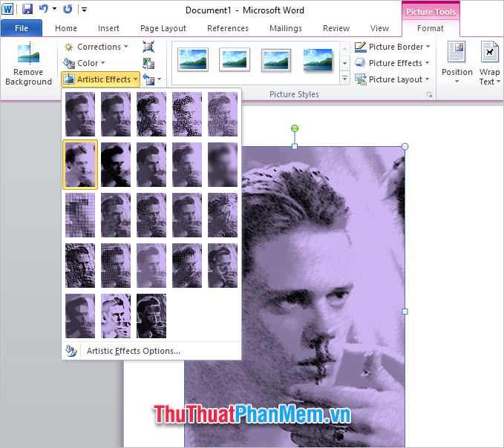The width and height of the screenshot is (504, 448).
Task: Select the first artistic effect thumbnail in the gallery
Action: pos(80,113)
